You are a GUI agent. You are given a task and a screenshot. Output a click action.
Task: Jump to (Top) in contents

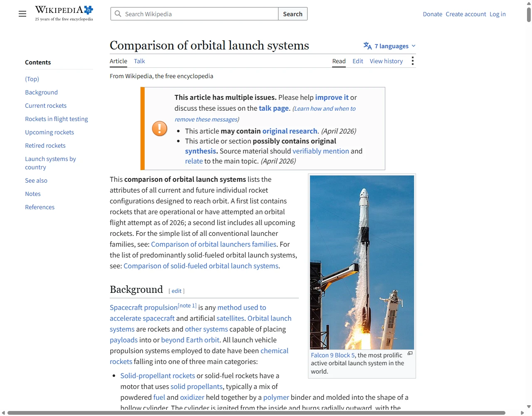32,79
